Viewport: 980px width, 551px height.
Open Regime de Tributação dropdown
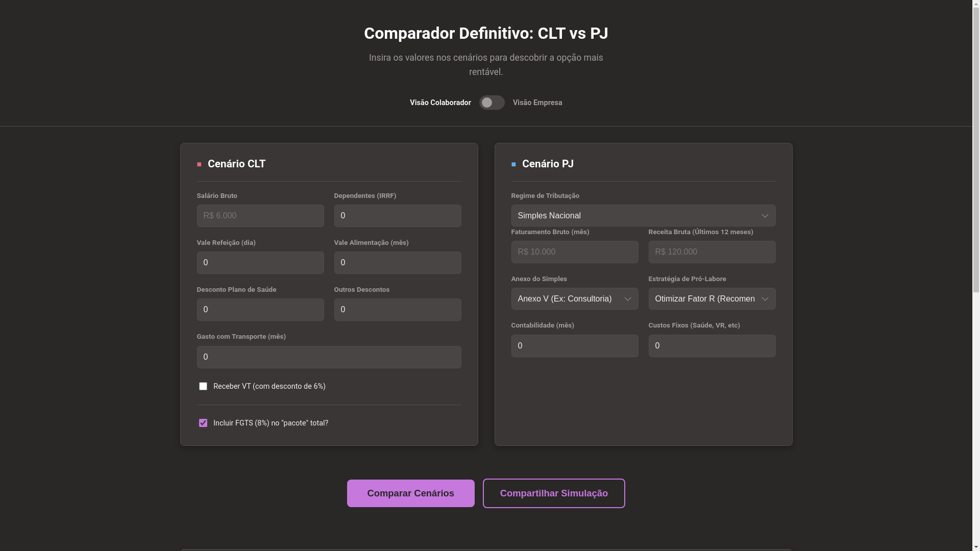pyautogui.click(x=643, y=216)
